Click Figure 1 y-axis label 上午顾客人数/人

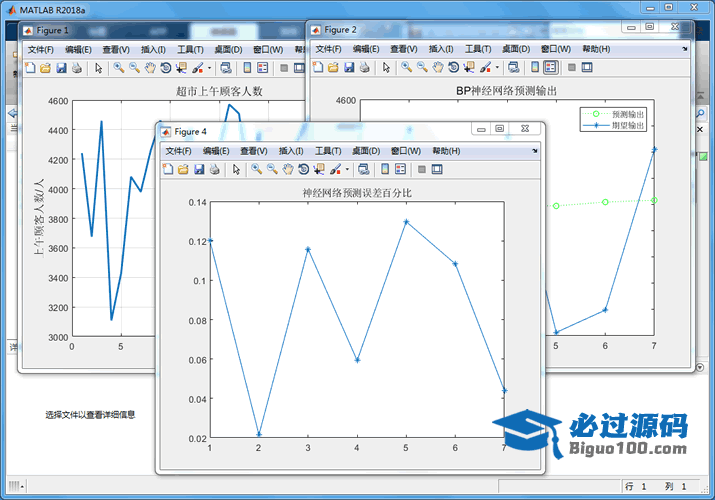coord(39,218)
